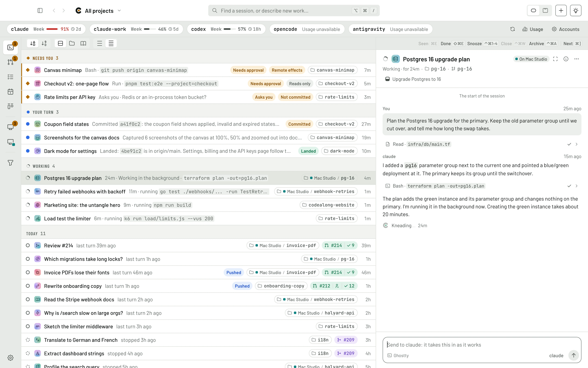Send message with up arrow button

point(573,355)
